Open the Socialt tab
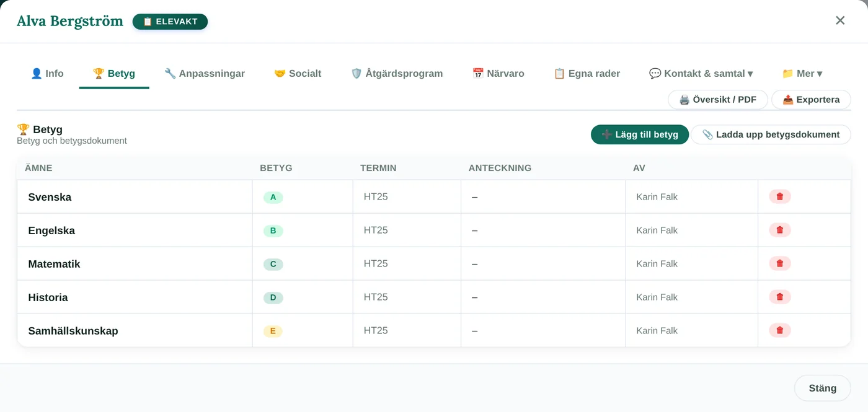The height and width of the screenshot is (412, 868). (298, 73)
